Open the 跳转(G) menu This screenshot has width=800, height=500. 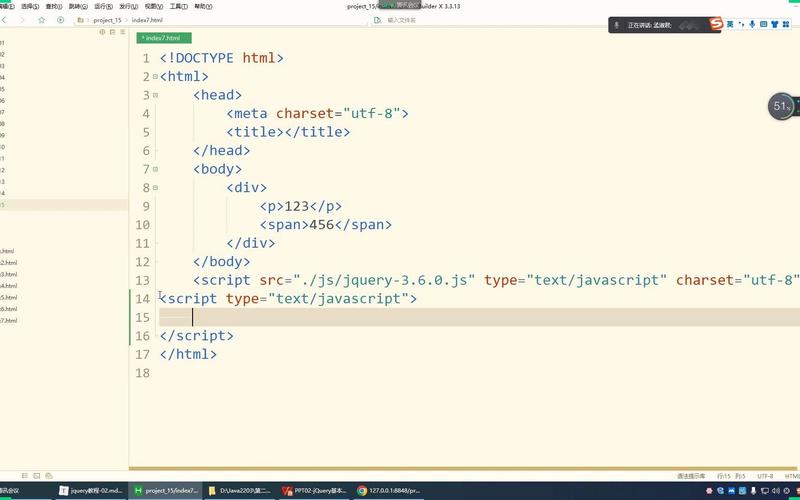point(78,6)
